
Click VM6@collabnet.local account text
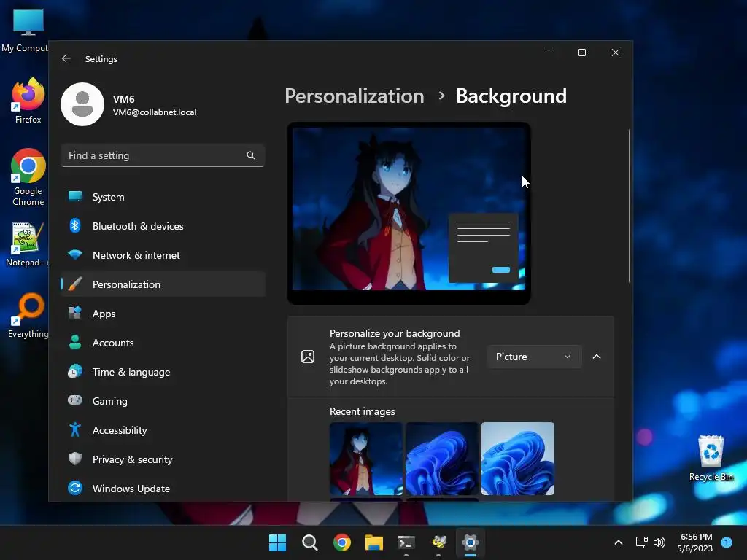click(155, 112)
